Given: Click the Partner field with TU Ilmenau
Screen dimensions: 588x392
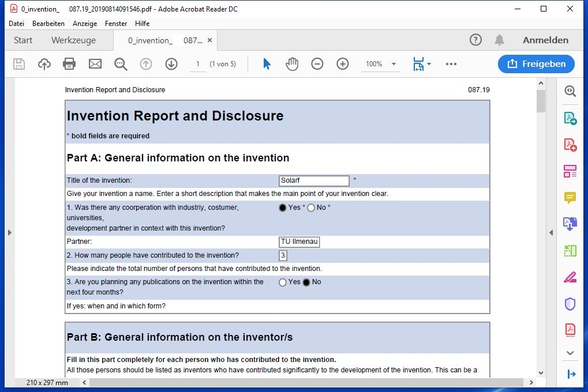Looking at the screenshot, I should 299,242.
